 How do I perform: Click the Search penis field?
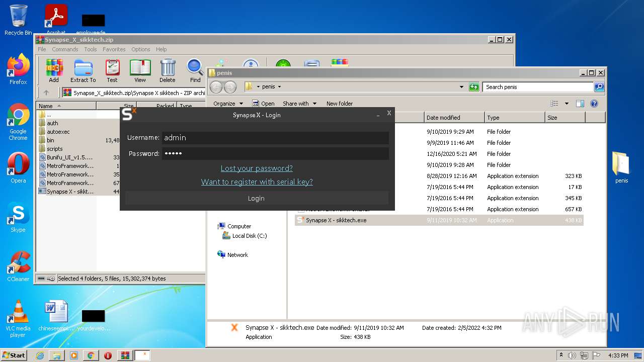pyautogui.click(x=538, y=87)
